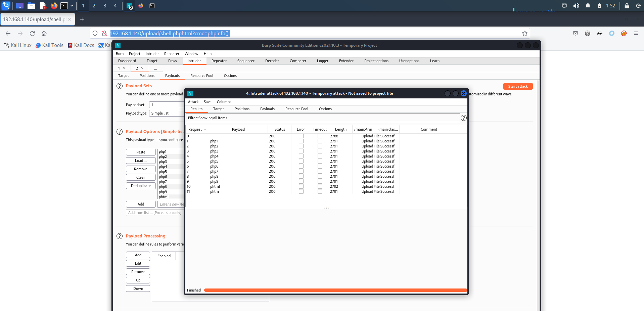Click the finished attack progress bar

tap(335, 290)
